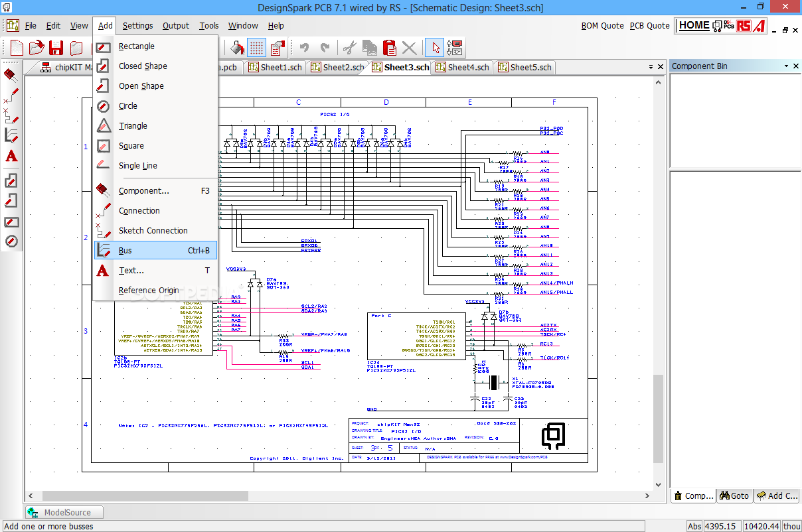The height and width of the screenshot is (532, 802).
Task: Open the Goto panel tab
Action: [734, 496]
